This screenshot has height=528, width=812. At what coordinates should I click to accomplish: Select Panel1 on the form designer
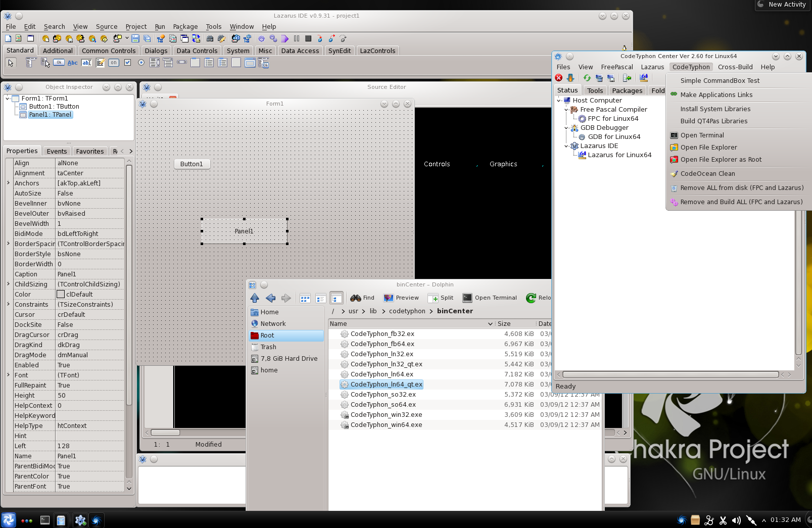pos(245,231)
